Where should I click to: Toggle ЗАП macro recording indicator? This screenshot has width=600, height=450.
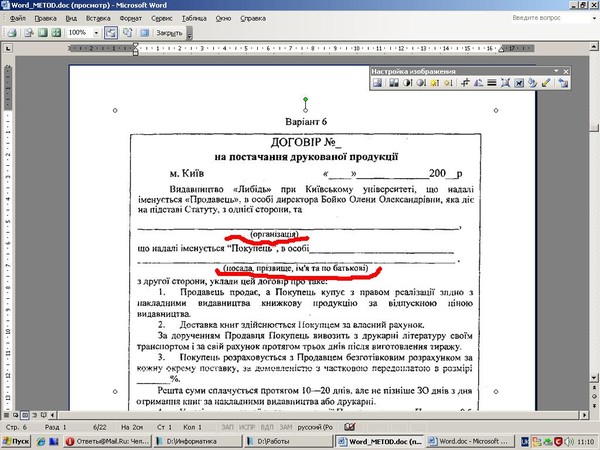pos(227,427)
